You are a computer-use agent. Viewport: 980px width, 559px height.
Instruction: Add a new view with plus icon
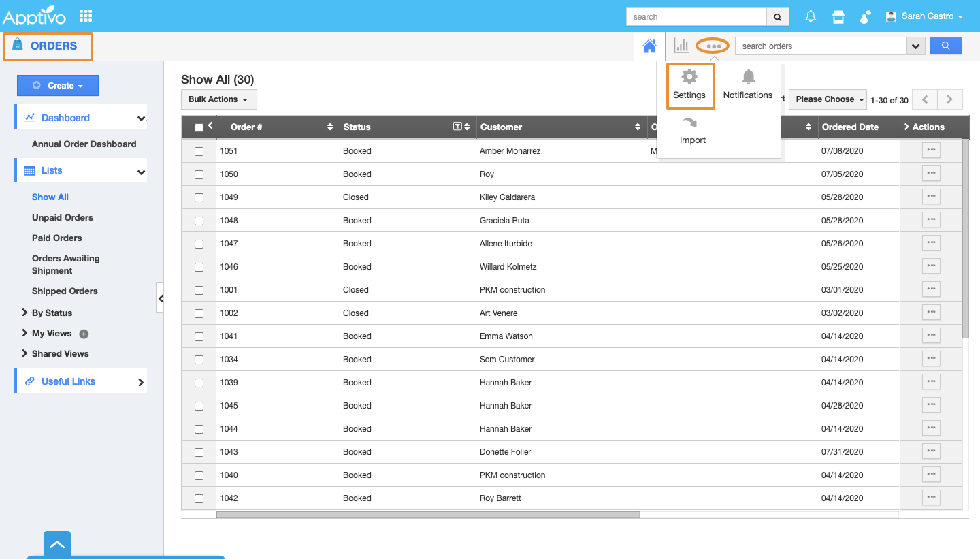tap(84, 334)
